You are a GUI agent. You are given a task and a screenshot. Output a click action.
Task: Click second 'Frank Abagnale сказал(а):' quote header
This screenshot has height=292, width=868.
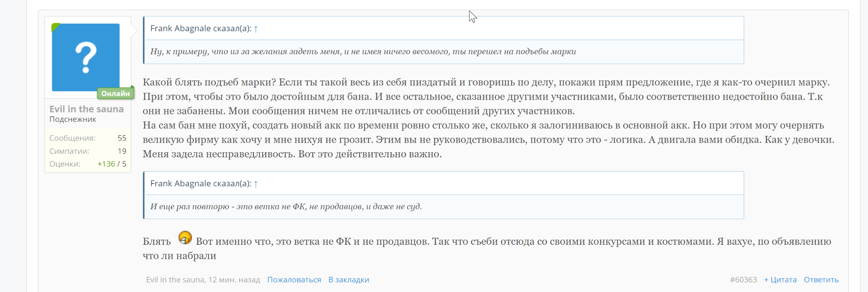point(201,183)
